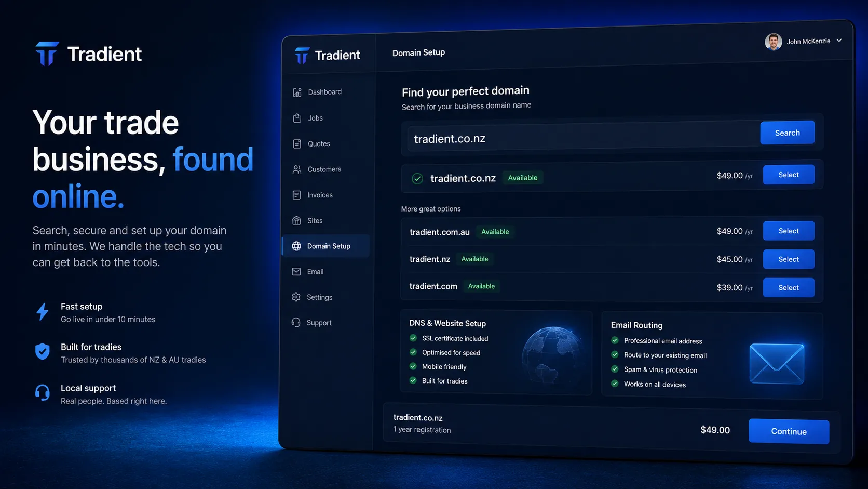Click the Available badge next to tradient.com

tap(482, 286)
